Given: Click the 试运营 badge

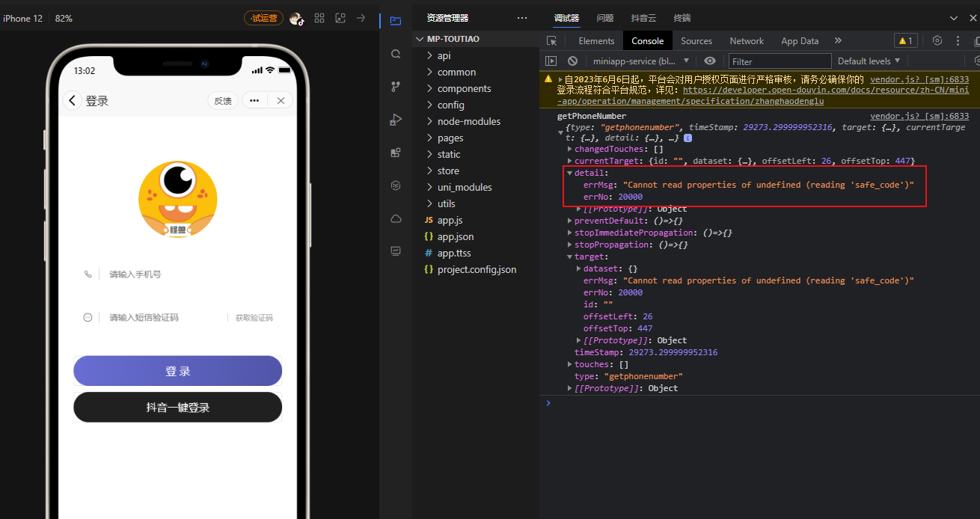Looking at the screenshot, I should click(x=264, y=18).
